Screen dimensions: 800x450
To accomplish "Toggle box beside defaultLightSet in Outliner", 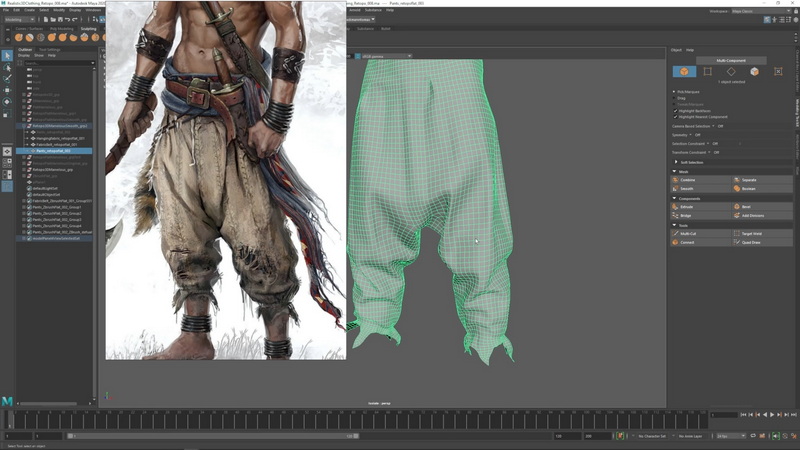I will (29, 188).
